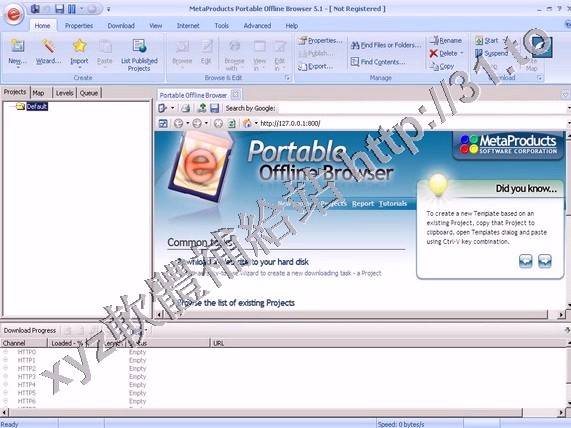Click the URL column header
Image resolution: width=571 pixels, height=428 pixels.
pyautogui.click(x=388, y=343)
